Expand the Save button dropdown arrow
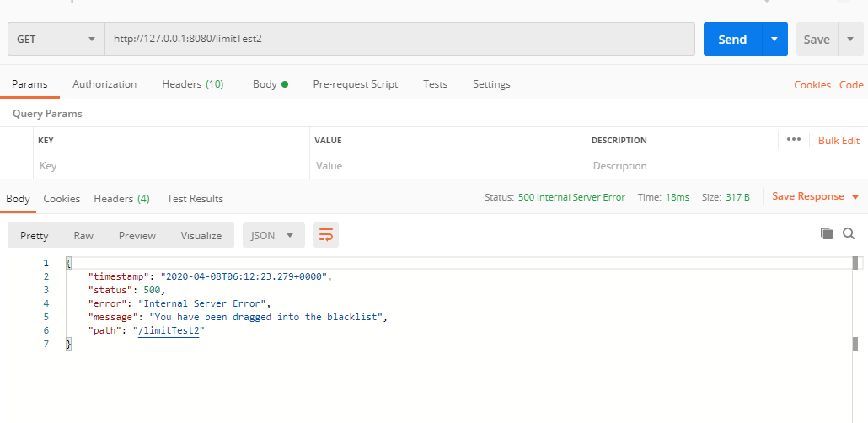This screenshot has width=868, height=423. pyautogui.click(x=850, y=39)
